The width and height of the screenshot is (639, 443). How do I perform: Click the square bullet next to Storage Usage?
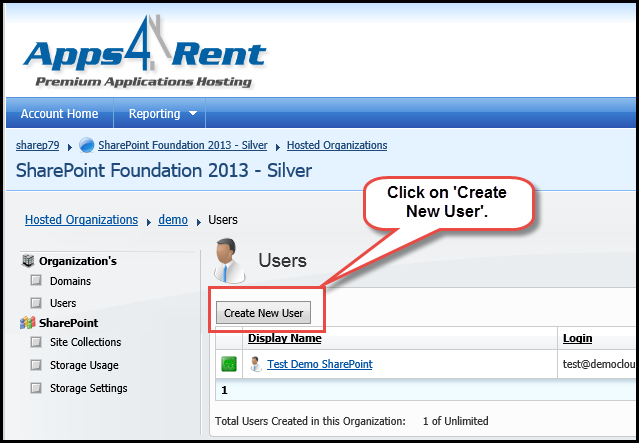pyautogui.click(x=36, y=365)
